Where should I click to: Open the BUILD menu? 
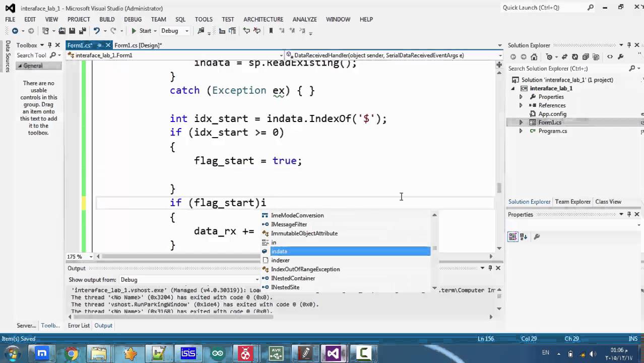[x=107, y=19]
